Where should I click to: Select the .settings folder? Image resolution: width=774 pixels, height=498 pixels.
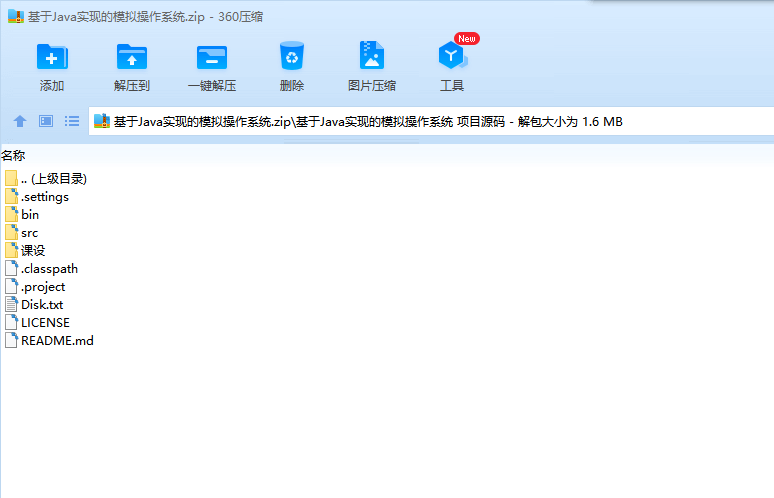[x=37, y=196]
